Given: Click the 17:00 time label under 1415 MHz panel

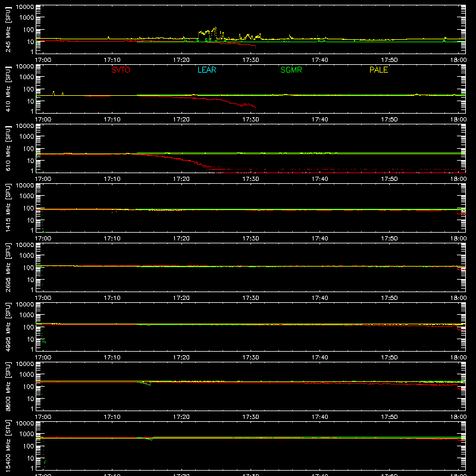Looking at the screenshot, I should tap(43, 239).
